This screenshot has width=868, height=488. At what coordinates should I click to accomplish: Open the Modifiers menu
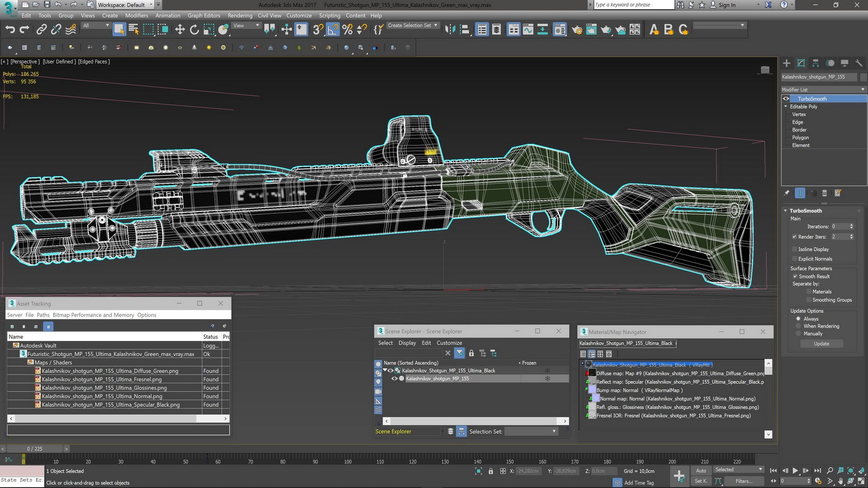[x=137, y=15]
